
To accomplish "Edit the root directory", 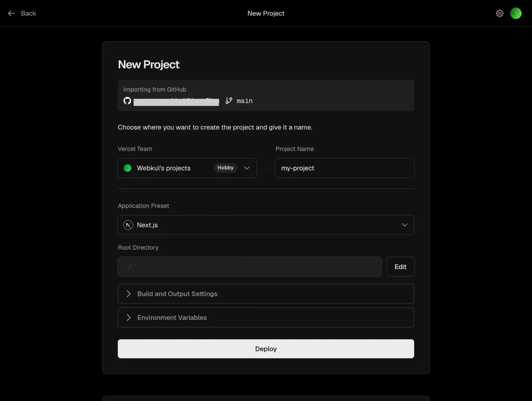I will pyautogui.click(x=400, y=267).
